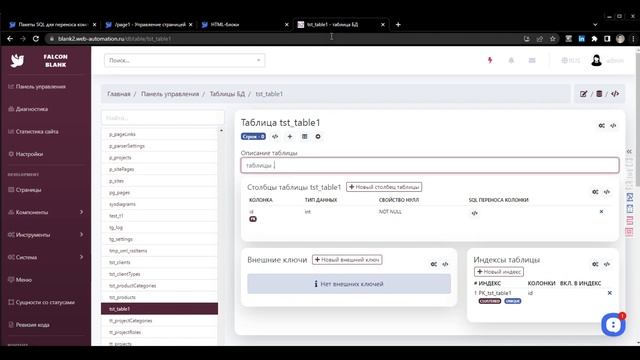Open Ревизия кода in the sidebar
Viewport: 640px width, 360px height.
[33, 324]
